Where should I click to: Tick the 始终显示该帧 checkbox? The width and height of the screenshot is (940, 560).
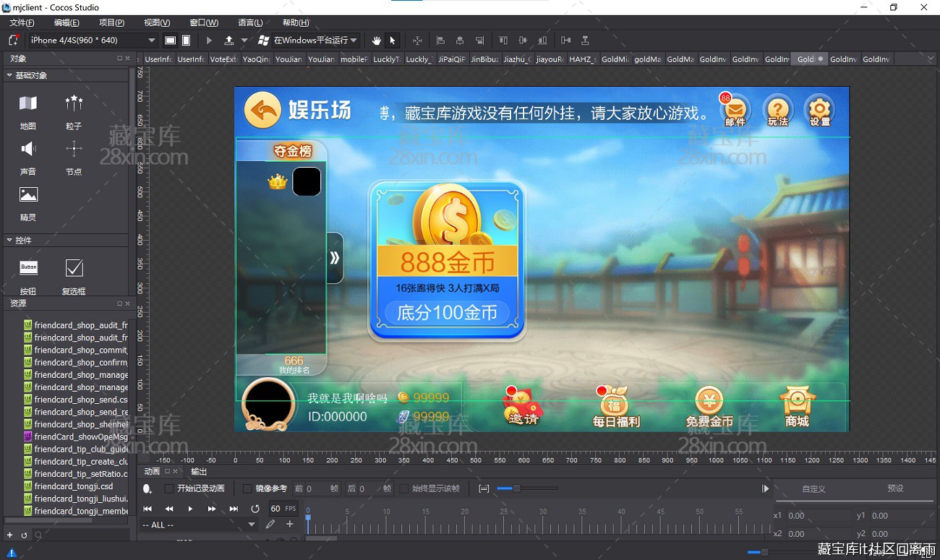[x=404, y=489]
